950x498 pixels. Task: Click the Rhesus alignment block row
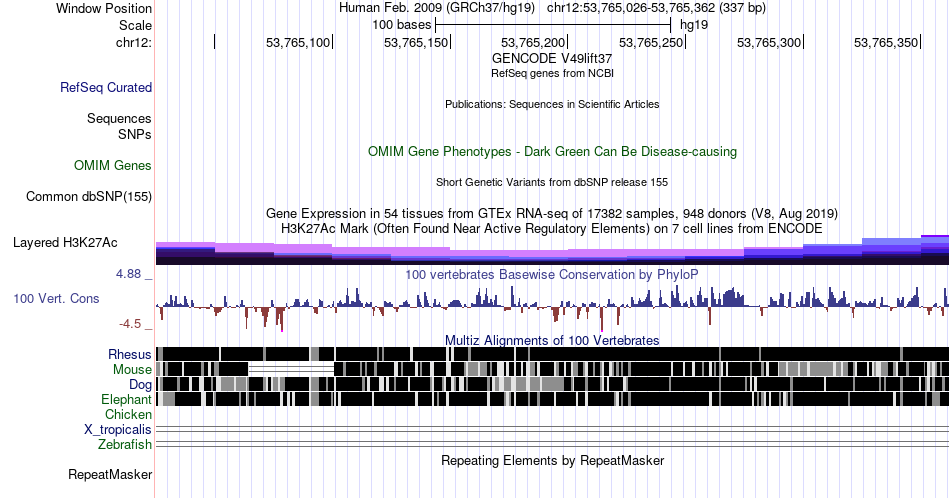pyautogui.click(x=552, y=354)
